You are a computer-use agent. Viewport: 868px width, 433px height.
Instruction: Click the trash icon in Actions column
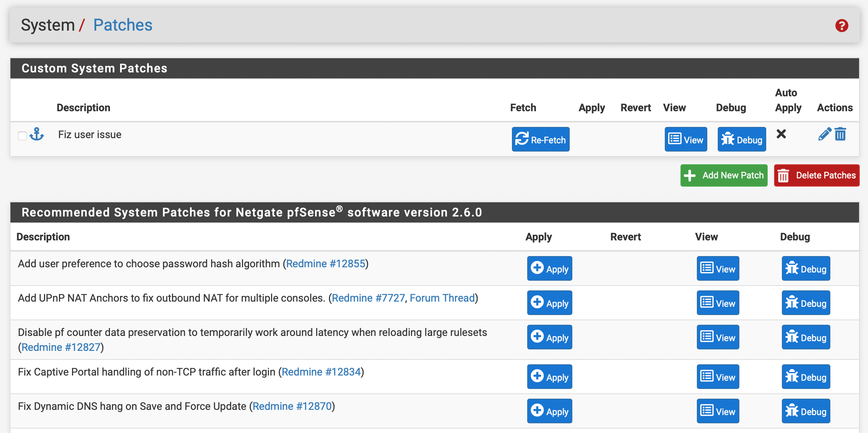click(x=840, y=134)
